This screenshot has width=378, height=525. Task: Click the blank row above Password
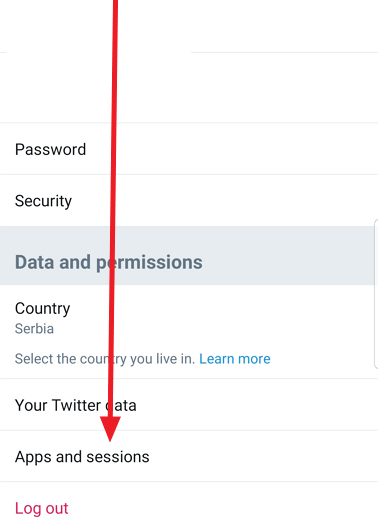point(189,88)
